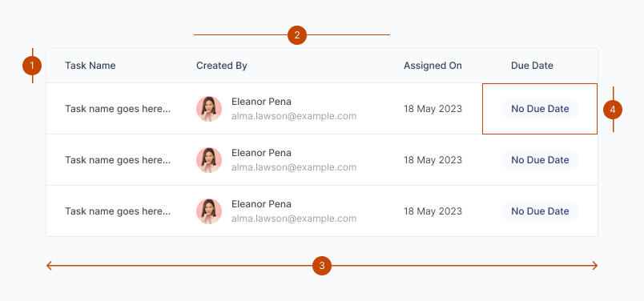Select the Created By column header
Viewport: 644px width, 301px height.
pyautogui.click(x=221, y=66)
